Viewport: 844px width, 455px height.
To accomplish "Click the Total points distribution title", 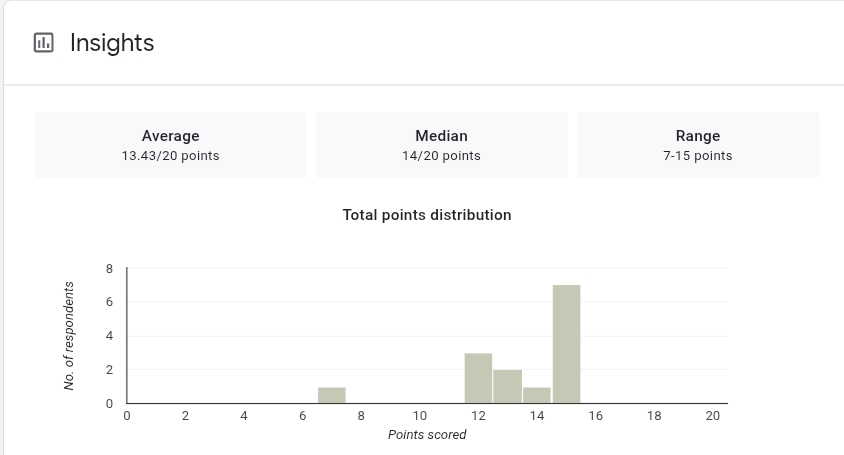I will point(427,215).
